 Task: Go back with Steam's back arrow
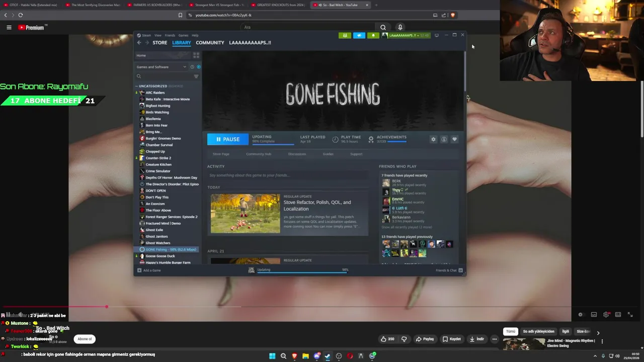(x=139, y=43)
